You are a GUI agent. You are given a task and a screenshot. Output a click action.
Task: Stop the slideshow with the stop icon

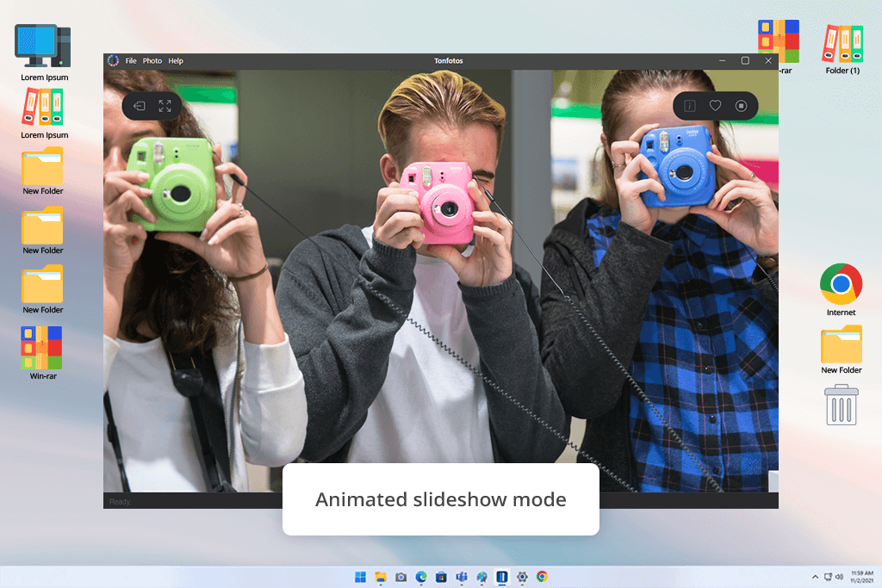click(741, 106)
